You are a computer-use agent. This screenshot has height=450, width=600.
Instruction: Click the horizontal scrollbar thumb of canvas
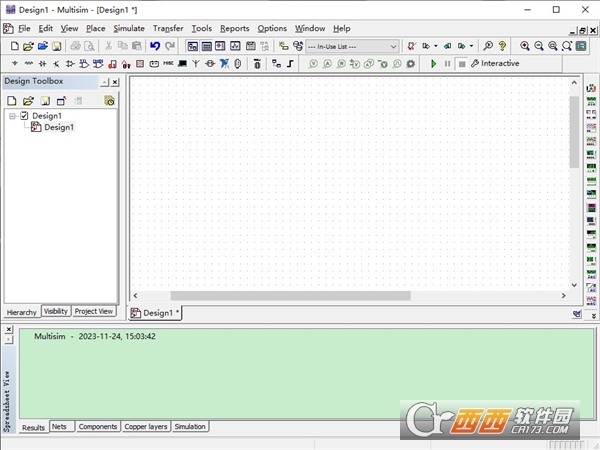(290, 296)
